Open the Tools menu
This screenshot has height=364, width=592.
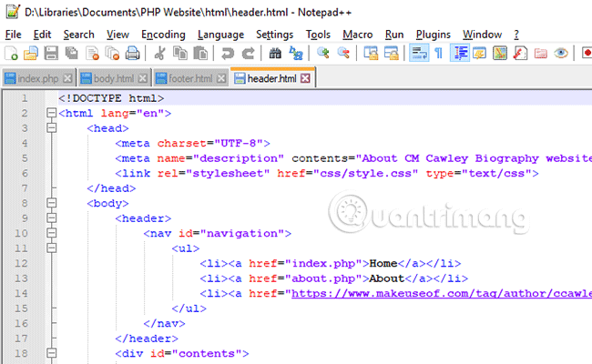[x=318, y=35]
